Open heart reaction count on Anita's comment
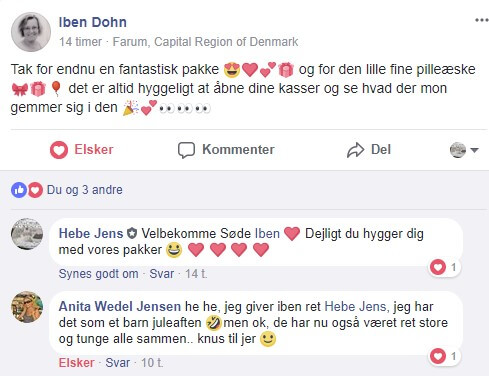This screenshot has height=376, width=489. 444,356
